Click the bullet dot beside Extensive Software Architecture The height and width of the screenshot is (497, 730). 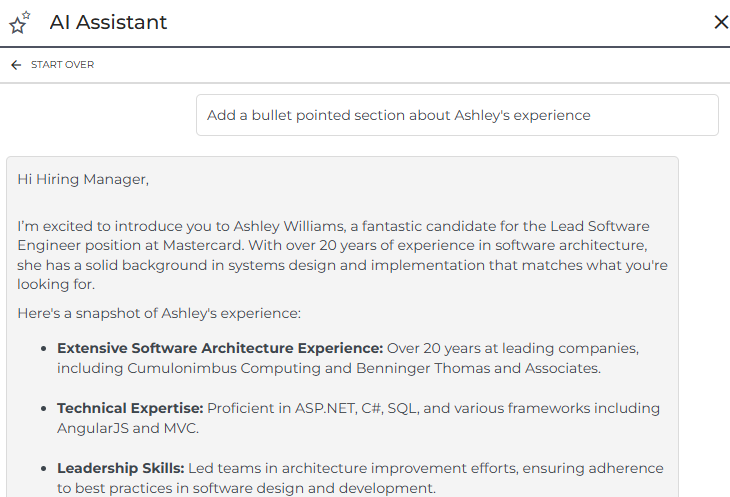tap(43, 349)
